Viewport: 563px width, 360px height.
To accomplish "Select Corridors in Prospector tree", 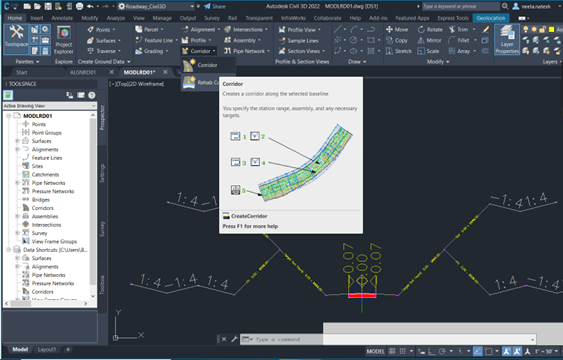I will point(42,208).
